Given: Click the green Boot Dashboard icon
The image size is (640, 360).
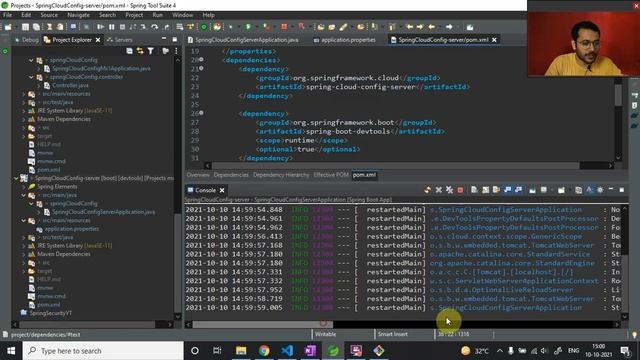Looking at the screenshot, I should pos(204,27).
